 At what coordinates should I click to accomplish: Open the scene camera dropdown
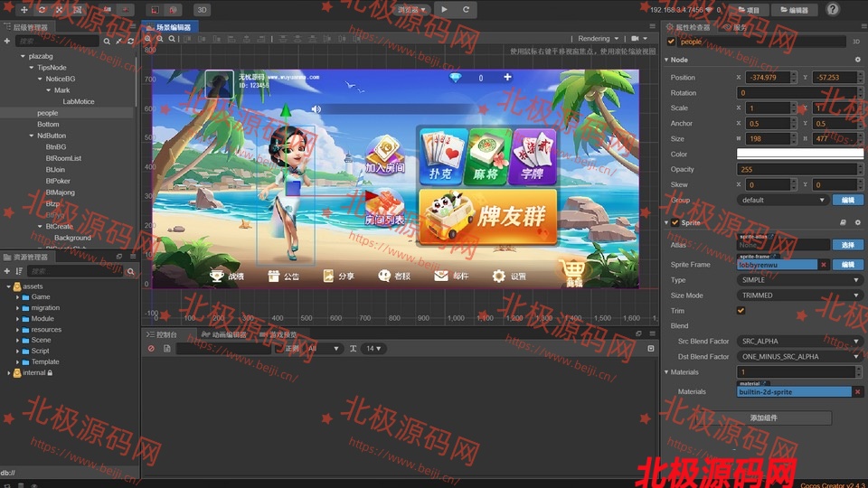[x=639, y=39]
